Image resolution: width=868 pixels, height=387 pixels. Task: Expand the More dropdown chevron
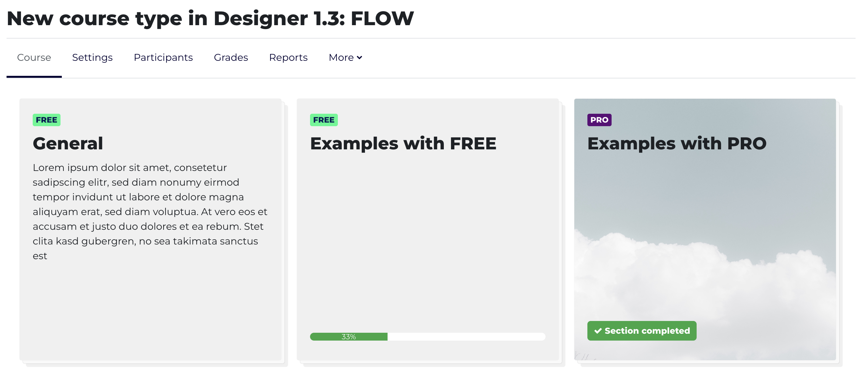pyautogui.click(x=359, y=58)
